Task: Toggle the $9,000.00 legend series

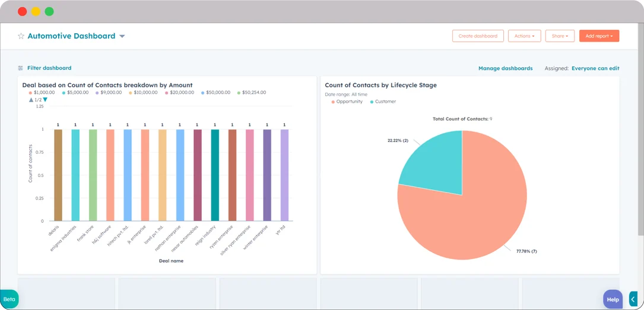Action: 109,93
